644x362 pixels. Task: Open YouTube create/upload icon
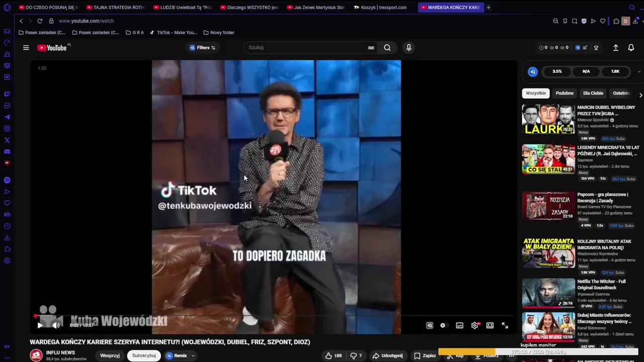click(615, 48)
